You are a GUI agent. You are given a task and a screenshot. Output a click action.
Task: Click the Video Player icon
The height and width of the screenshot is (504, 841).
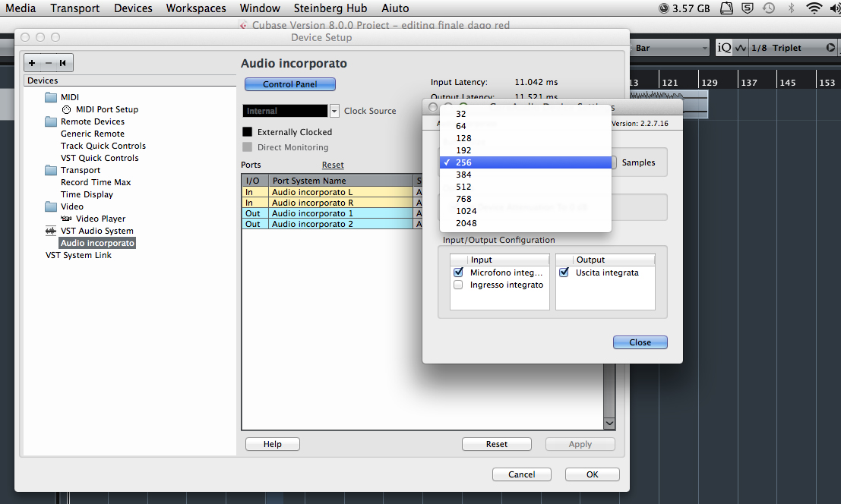67,219
